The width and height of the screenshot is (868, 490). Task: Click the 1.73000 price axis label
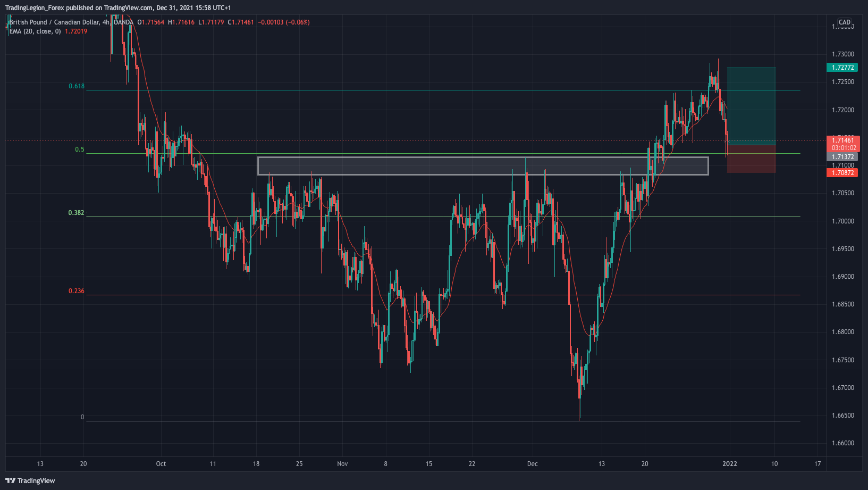[843, 54]
